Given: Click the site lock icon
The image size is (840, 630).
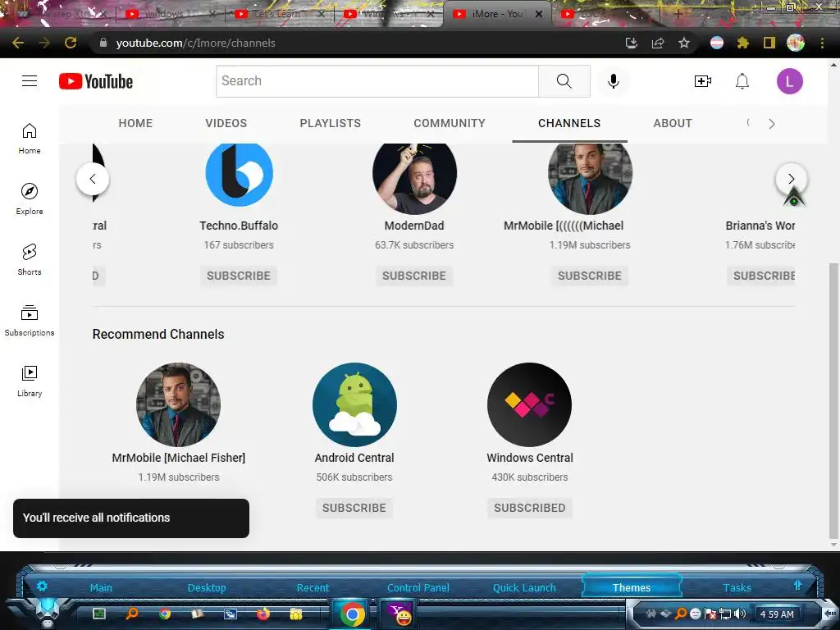Looking at the screenshot, I should 103,43.
